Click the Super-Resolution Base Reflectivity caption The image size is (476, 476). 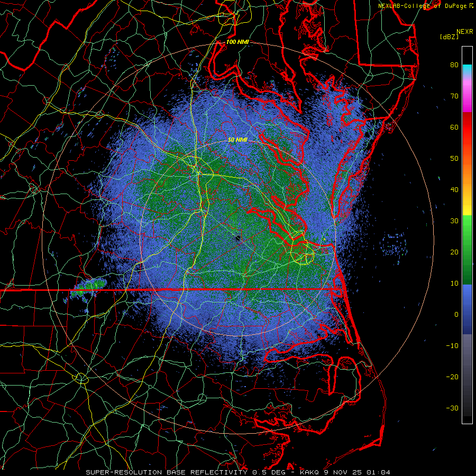[167, 472]
